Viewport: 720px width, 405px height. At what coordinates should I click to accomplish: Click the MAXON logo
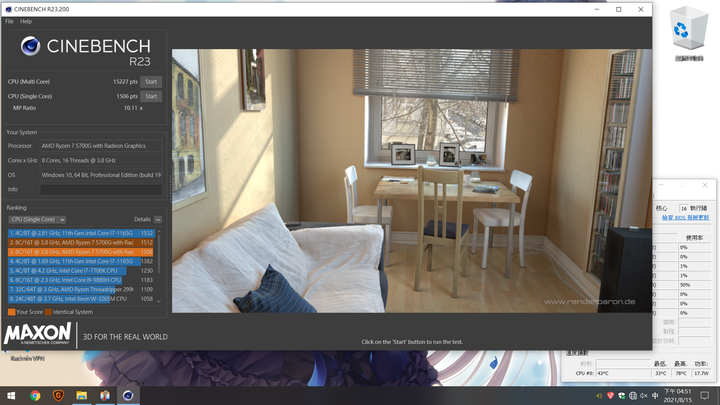coord(38,333)
